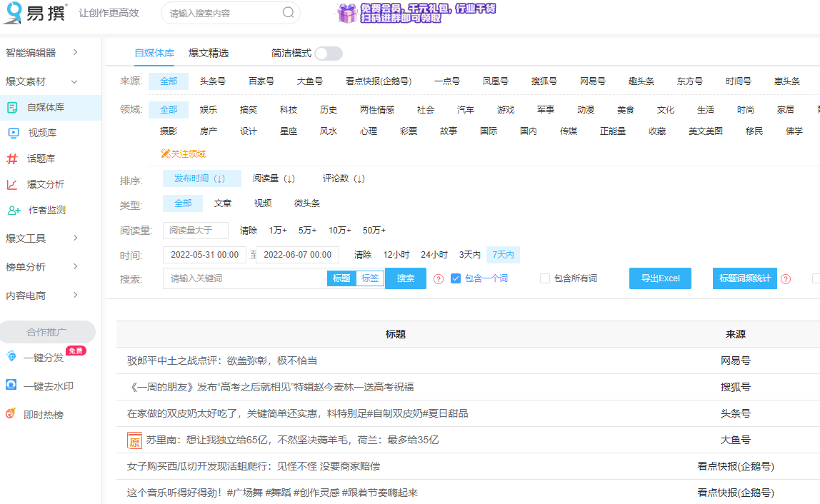Expand the 智能编辑器 menu
Screen dimensions: 820x504
[x=42, y=52]
